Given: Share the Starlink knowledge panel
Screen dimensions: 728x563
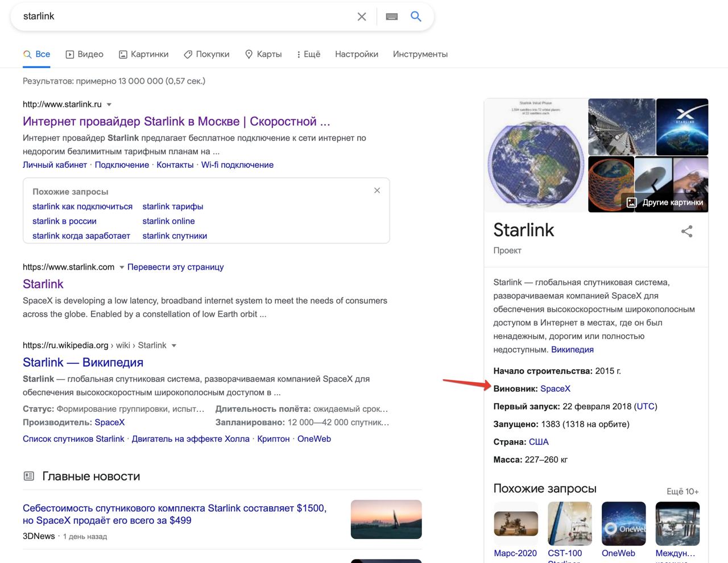Looking at the screenshot, I should [x=687, y=231].
